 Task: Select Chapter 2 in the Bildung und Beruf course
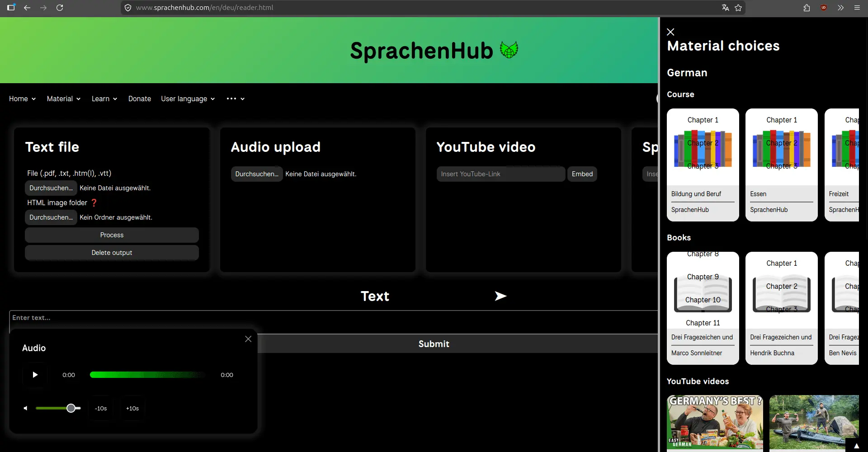tap(703, 143)
